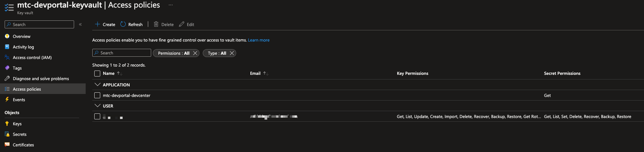Collapse the USER group
This screenshot has width=644, height=152.
pos(97,106)
